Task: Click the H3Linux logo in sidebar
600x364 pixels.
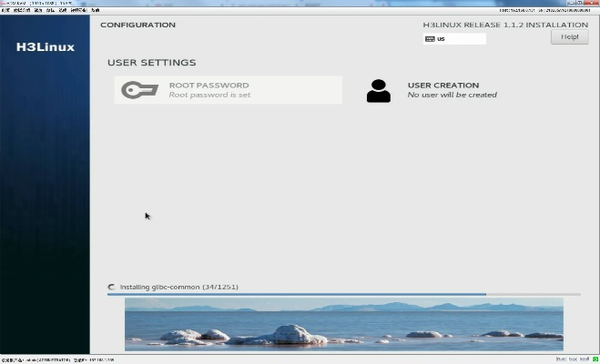Action: (x=46, y=46)
